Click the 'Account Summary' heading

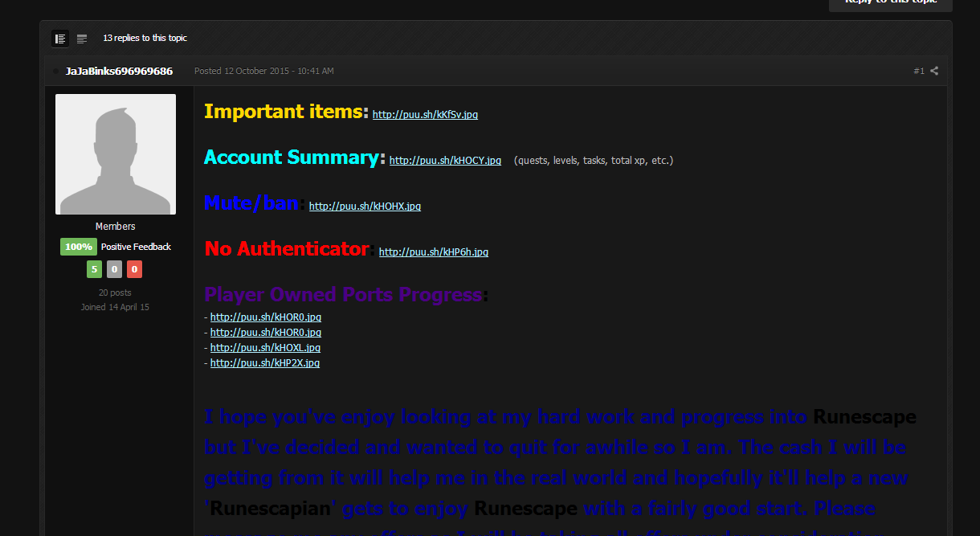(x=292, y=158)
